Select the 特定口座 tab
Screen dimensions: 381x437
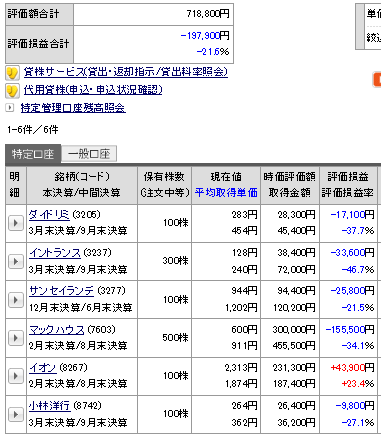click(x=33, y=154)
